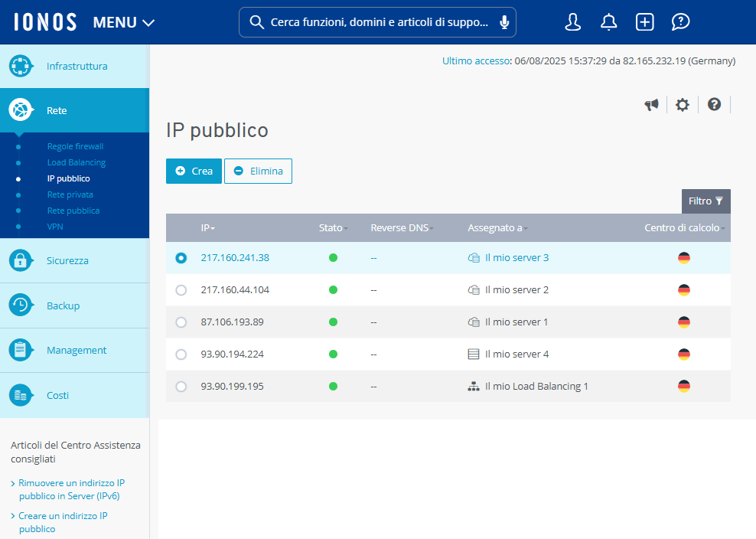Viewport: 756px width, 539px height.
Task: Click the Sicurezza padlock icon
Action: (21, 260)
